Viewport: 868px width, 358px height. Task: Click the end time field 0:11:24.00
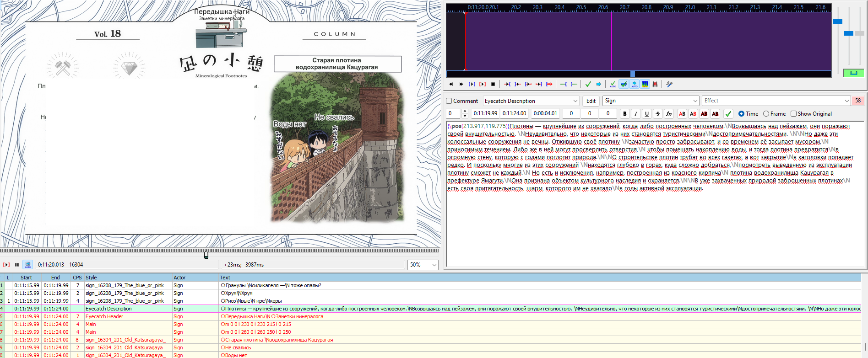pos(514,113)
